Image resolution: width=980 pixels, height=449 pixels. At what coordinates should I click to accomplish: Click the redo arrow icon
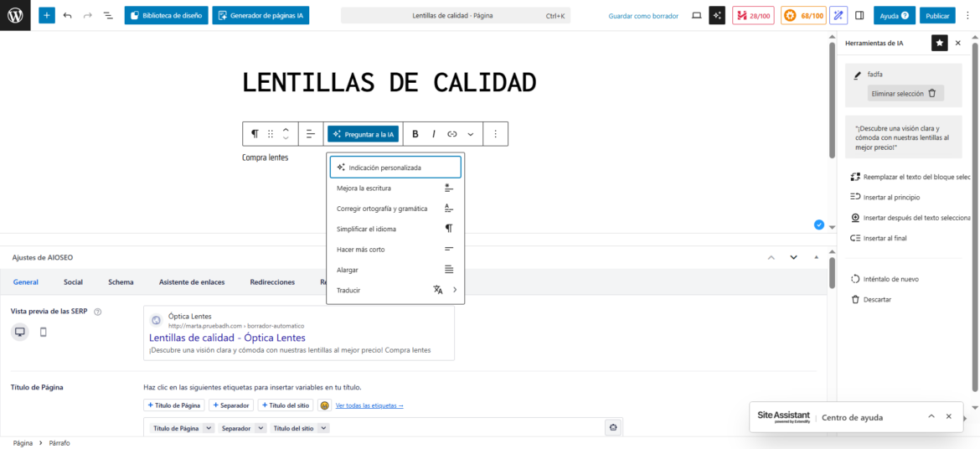click(87, 16)
